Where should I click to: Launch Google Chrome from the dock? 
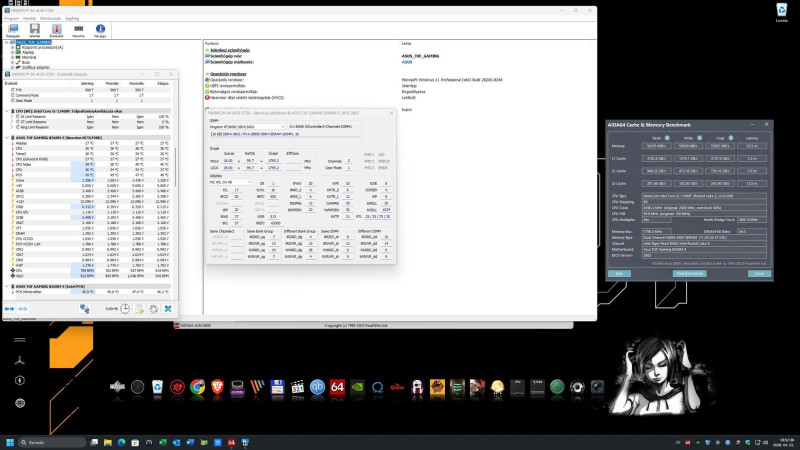[197, 387]
